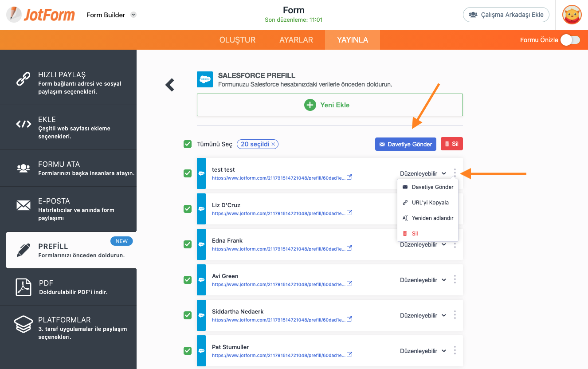Image resolution: width=588 pixels, height=369 pixels.
Task: Open Edna Frank external link icon
Action: tap(349, 248)
